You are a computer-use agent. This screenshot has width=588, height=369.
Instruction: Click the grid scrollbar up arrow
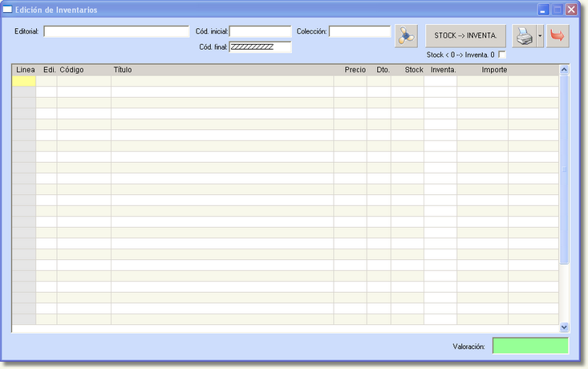tap(564, 69)
